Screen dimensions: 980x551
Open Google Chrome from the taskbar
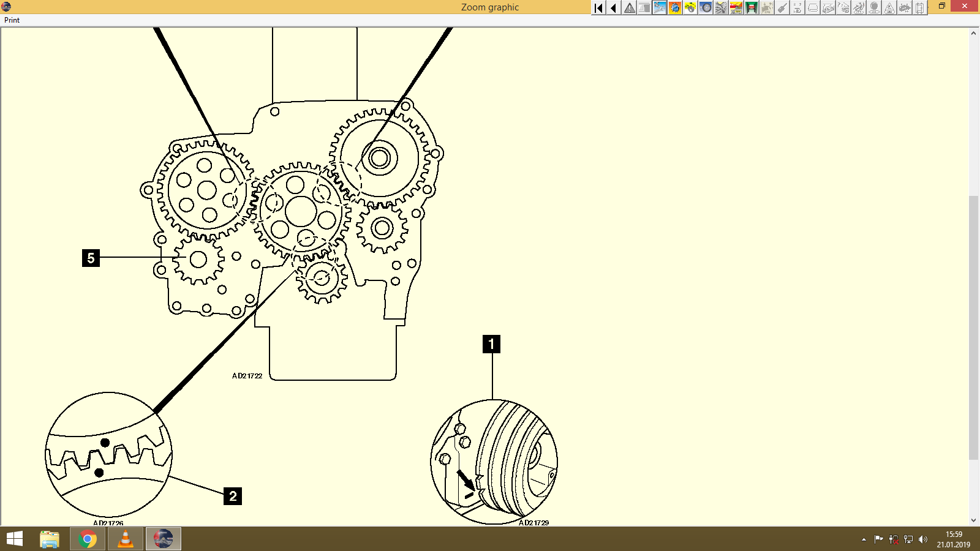coord(87,539)
